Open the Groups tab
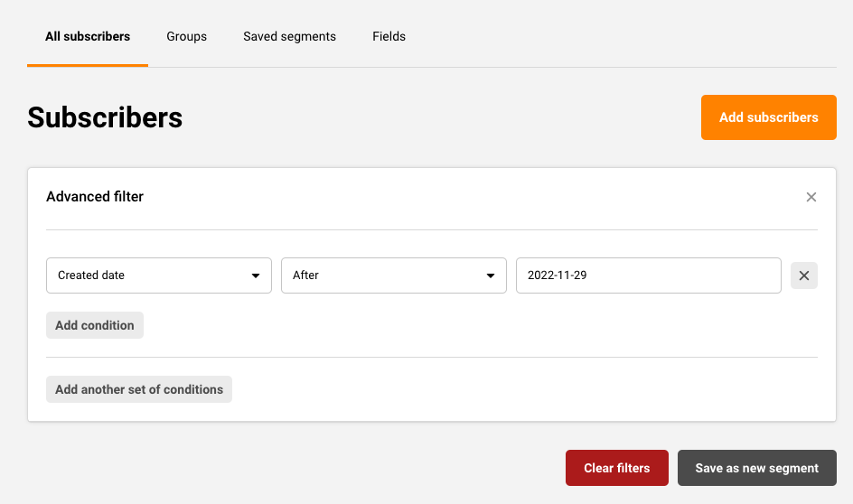The height and width of the screenshot is (504, 853). (186, 37)
